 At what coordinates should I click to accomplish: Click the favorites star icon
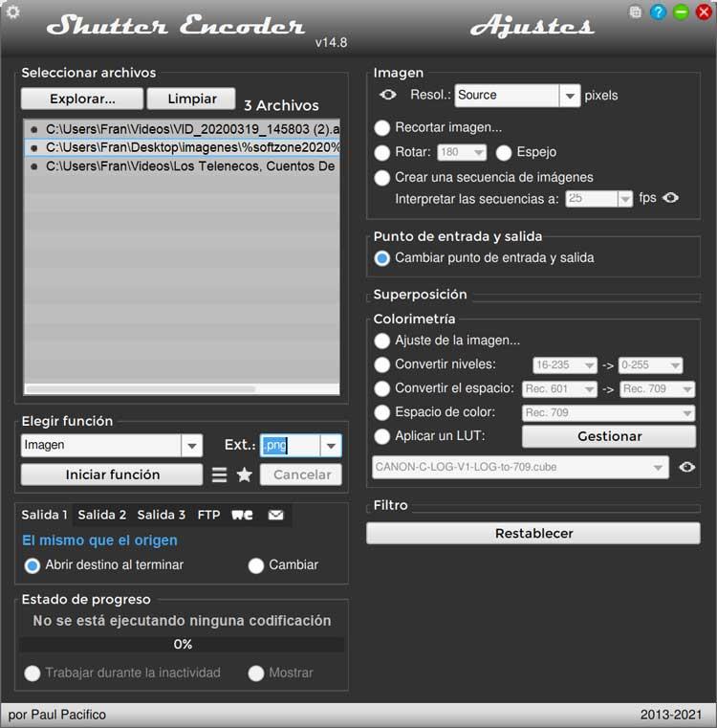click(x=244, y=474)
